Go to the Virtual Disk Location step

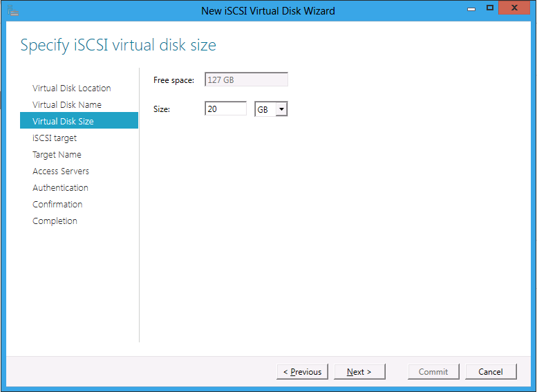[72, 88]
